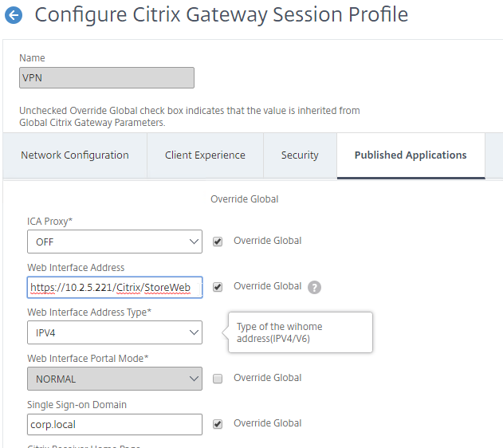The image size is (503, 448).
Task: Open the NORMAL portal mode dropdown
Action: pyautogui.click(x=115, y=379)
